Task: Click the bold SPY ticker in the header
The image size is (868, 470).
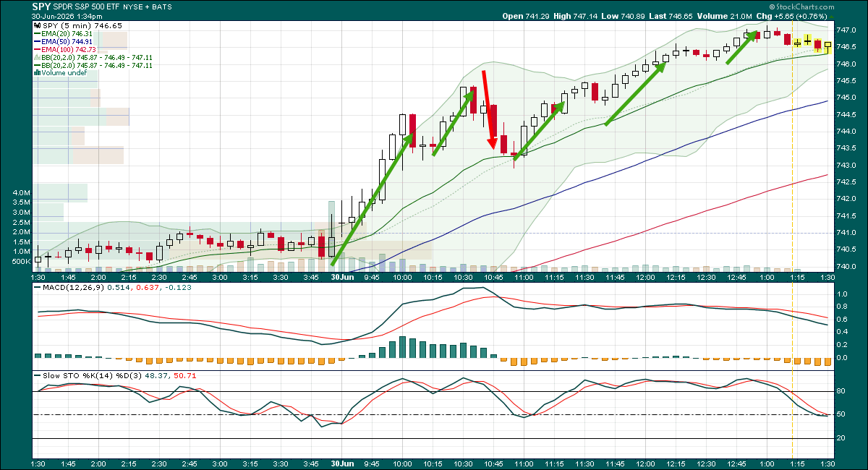Action: click(x=42, y=6)
